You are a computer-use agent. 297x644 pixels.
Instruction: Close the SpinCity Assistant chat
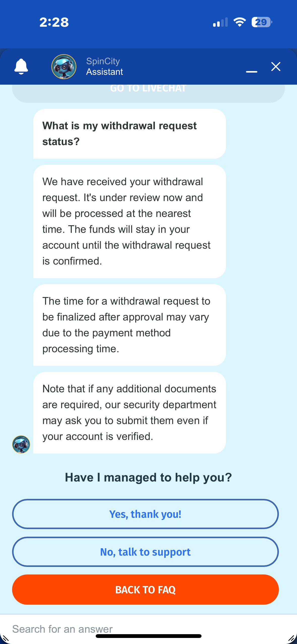point(276,67)
